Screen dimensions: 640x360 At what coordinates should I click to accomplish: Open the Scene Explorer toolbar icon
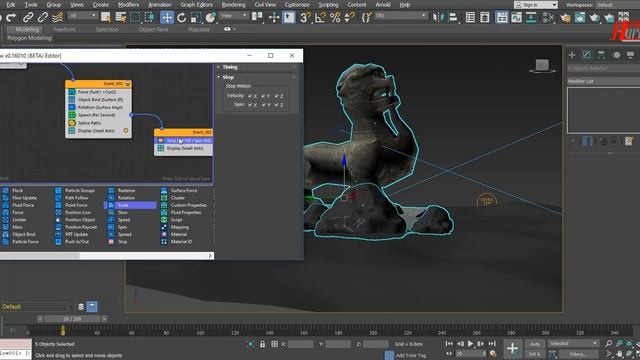[470, 18]
